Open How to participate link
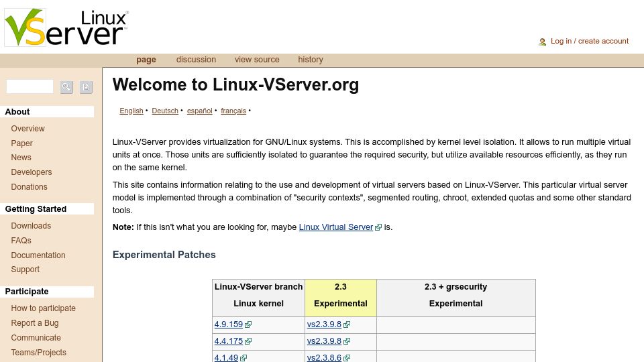This screenshot has height=362, width=644. 43,308
